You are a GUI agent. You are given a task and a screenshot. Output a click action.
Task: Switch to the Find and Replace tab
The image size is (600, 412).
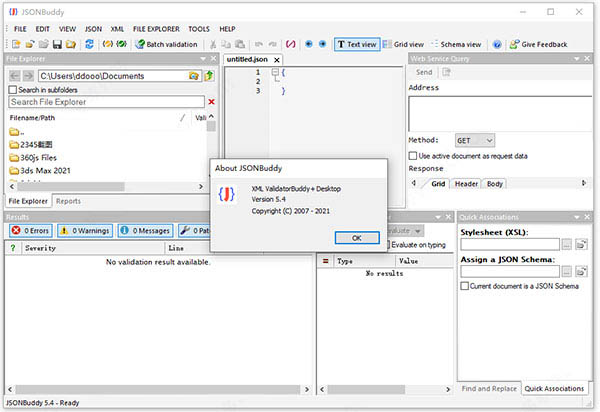pos(489,388)
